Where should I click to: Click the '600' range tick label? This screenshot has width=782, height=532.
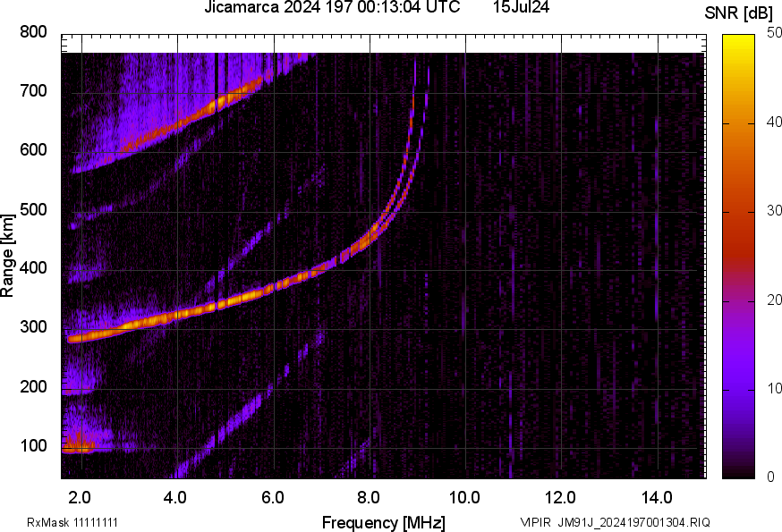tap(33, 150)
